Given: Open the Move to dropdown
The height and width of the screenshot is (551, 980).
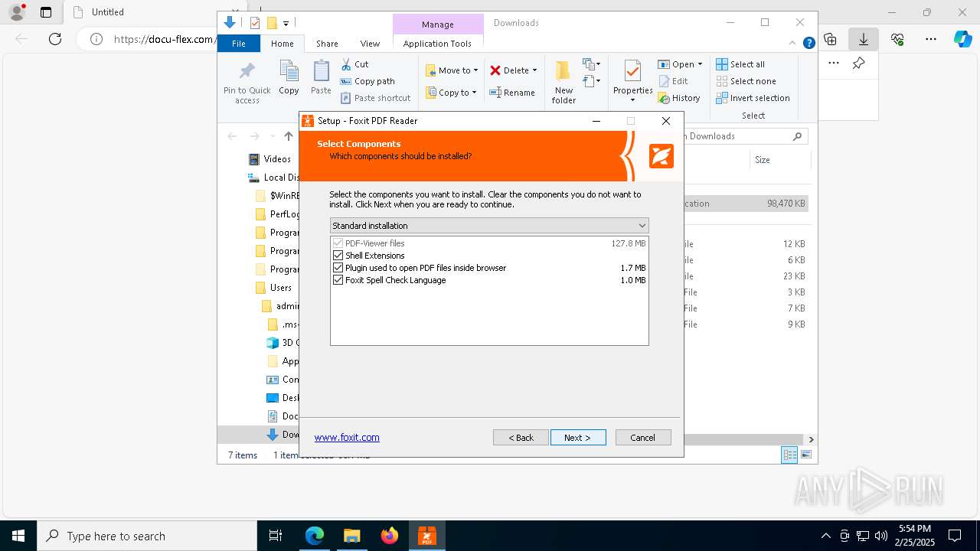Looking at the screenshot, I should click(x=452, y=70).
